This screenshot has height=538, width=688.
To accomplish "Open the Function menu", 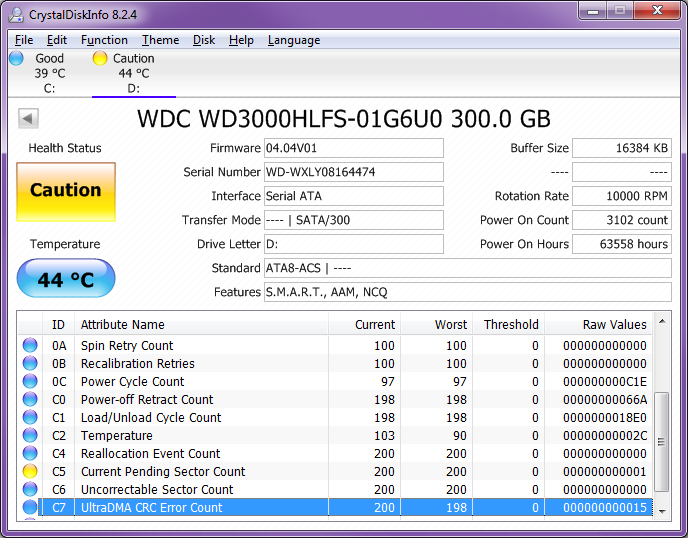I will 104,40.
